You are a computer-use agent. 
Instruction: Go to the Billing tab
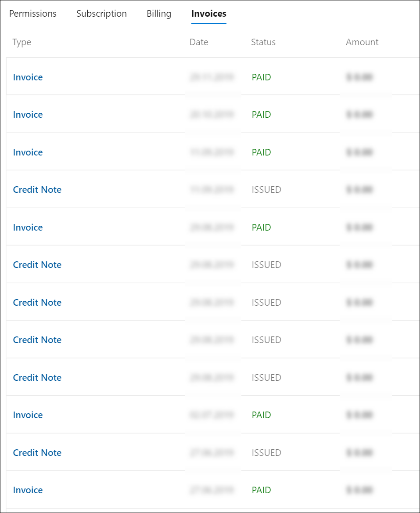pyautogui.click(x=159, y=14)
